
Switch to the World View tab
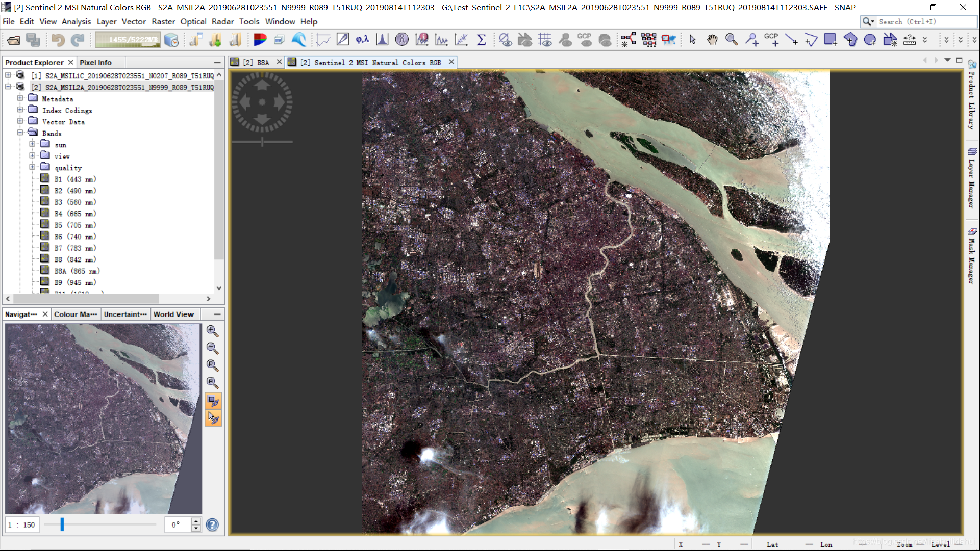pyautogui.click(x=173, y=314)
